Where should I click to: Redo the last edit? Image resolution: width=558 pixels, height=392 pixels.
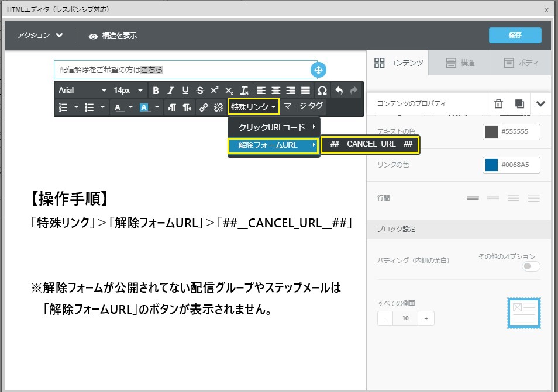(353, 91)
